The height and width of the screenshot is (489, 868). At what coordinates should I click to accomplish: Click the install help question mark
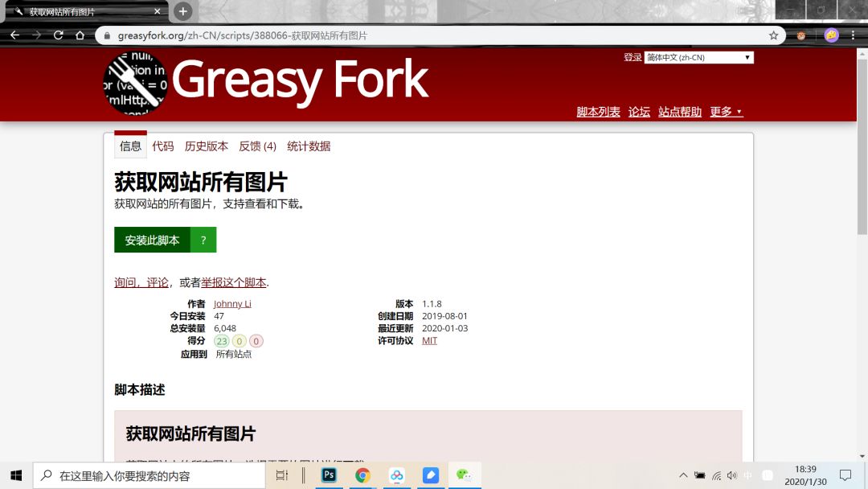[203, 240]
